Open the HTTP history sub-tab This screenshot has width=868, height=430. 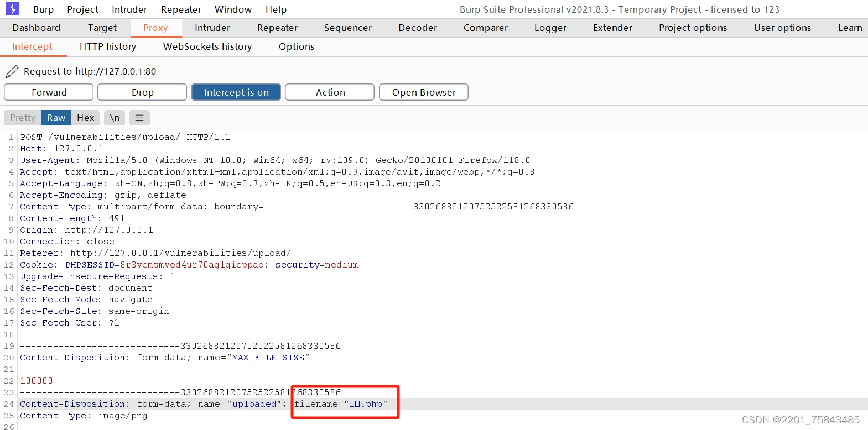click(108, 47)
